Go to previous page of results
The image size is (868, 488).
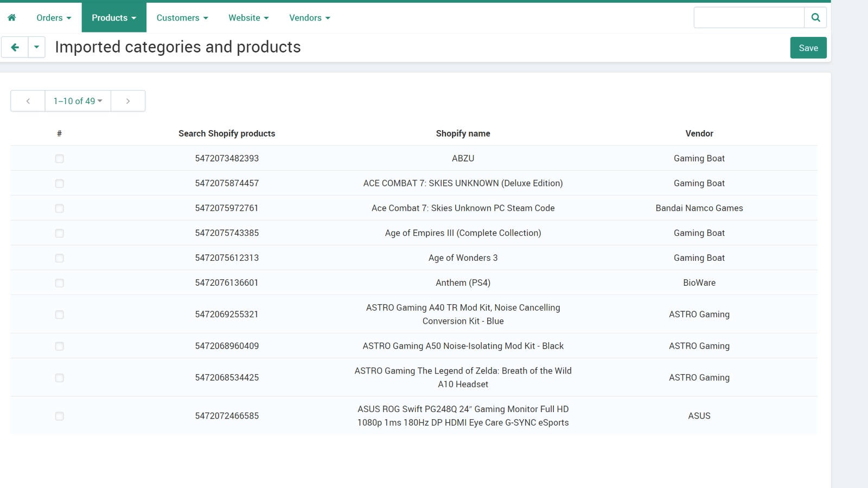click(28, 101)
